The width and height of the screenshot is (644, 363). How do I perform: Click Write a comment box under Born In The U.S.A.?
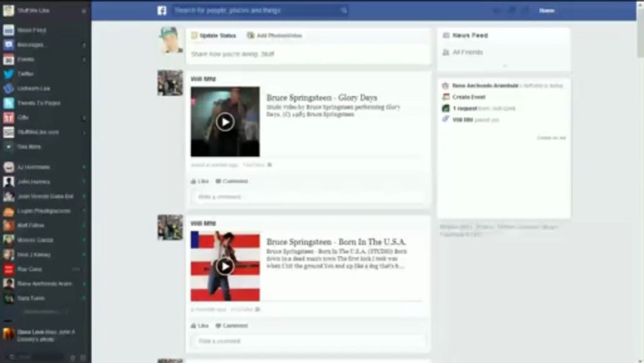(x=308, y=341)
